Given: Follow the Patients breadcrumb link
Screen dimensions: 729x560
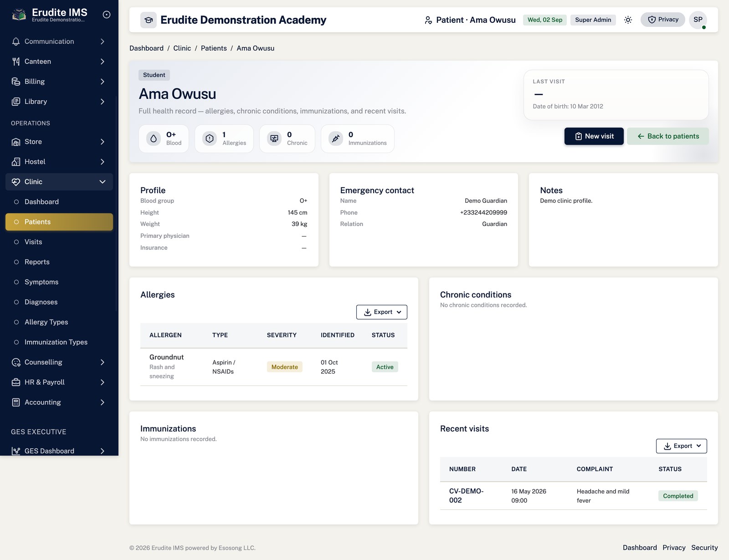Looking at the screenshot, I should (x=214, y=48).
